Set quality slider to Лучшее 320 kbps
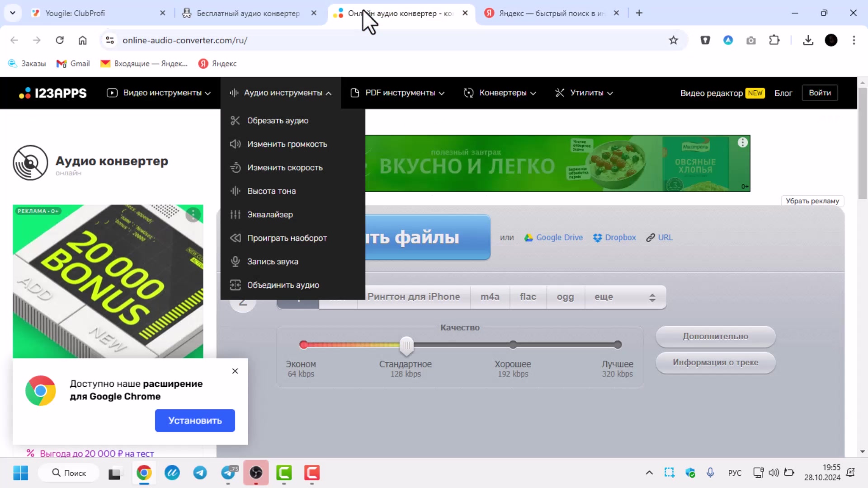This screenshot has width=868, height=488. click(618, 345)
